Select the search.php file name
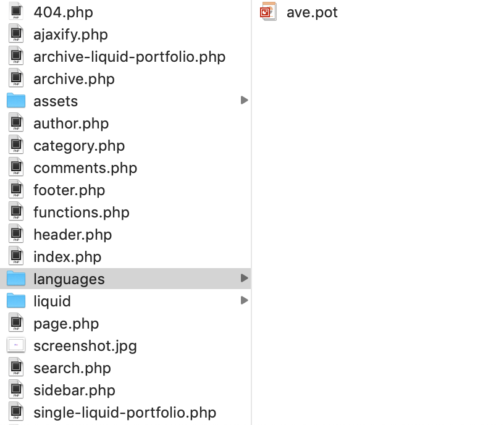Image resolution: width=504 pixels, height=425 pixels. 72,368
